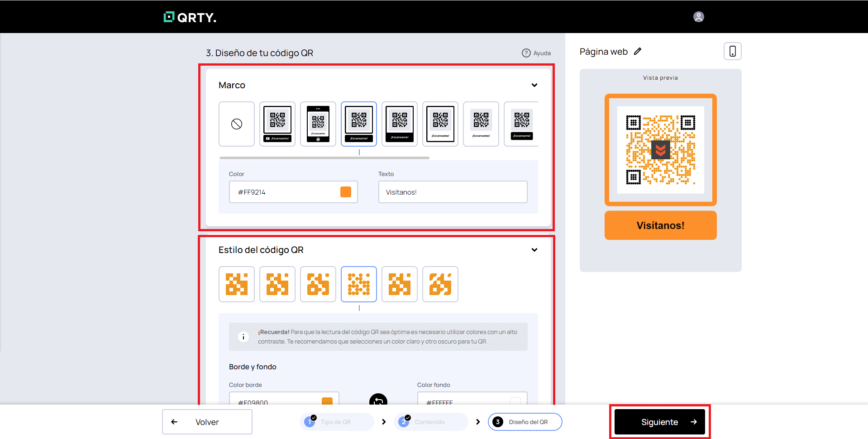The height and width of the screenshot is (439, 868).
Task: Select the highlighted third frame style
Action: pyautogui.click(x=359, y=124)
